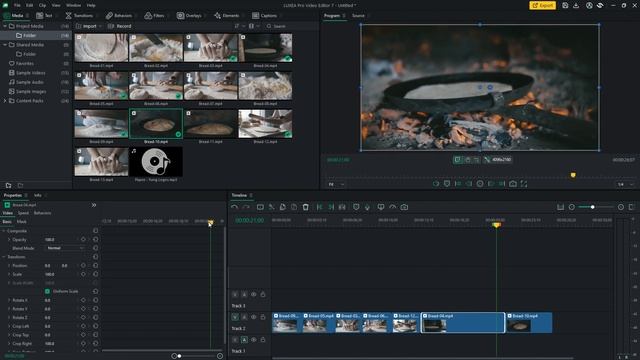Click the timeline playhead marker

pyautogui.click(x=496, y=225)
